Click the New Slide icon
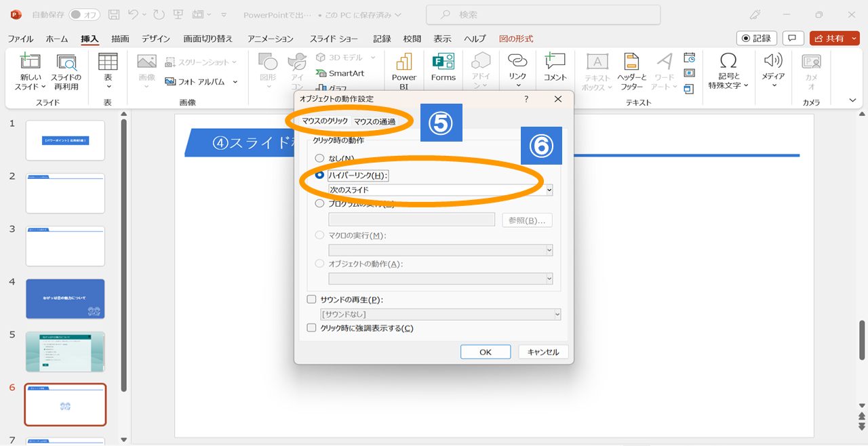Image resolution: width=868 pixels, height=446 pixels. coord(30,62)
